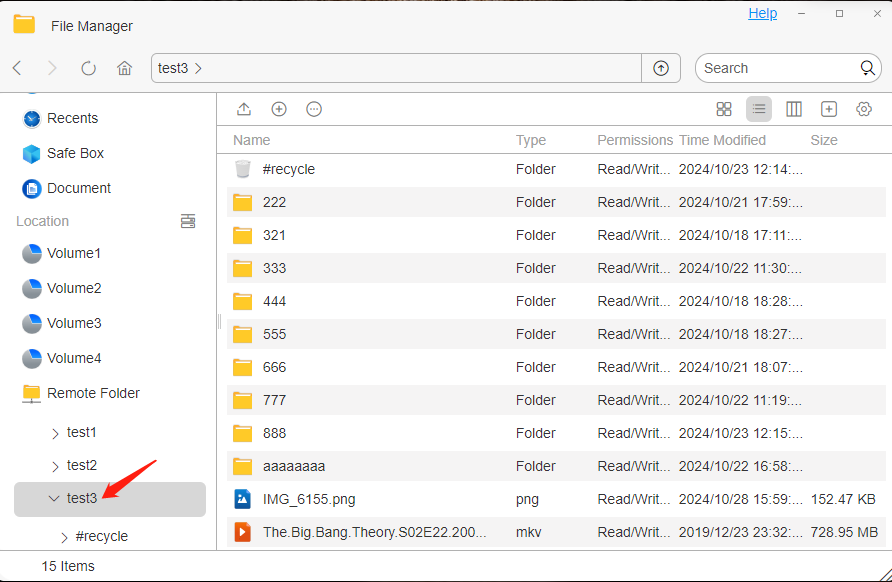Expand the test1 tree node
Screen dimensions: 892x582
tap(55, 434)
